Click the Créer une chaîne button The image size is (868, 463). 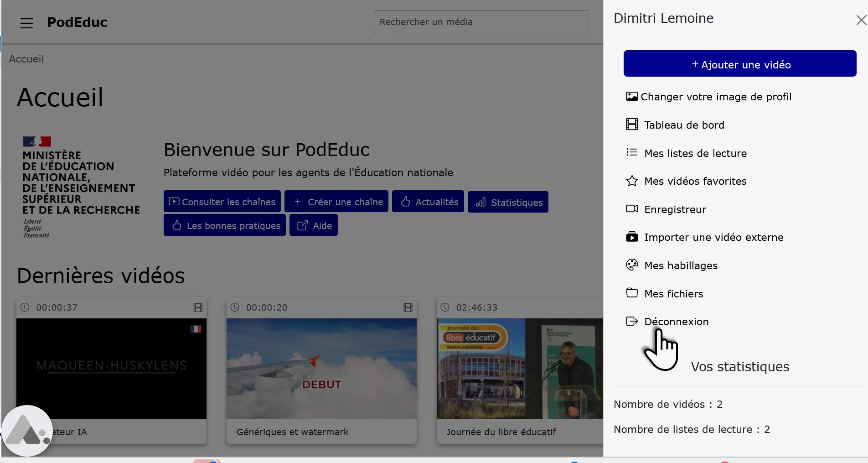(x=336, y=202)
